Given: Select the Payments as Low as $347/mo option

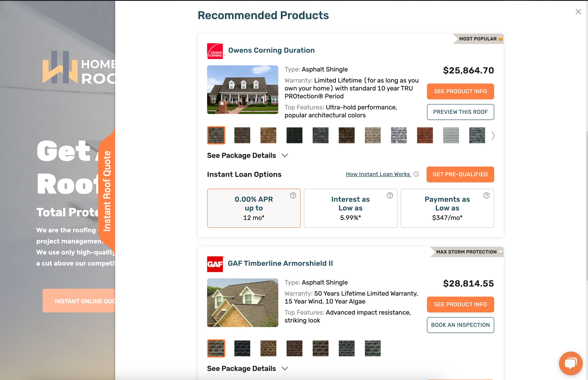Looking at the screenshot, I should (447, 208).
